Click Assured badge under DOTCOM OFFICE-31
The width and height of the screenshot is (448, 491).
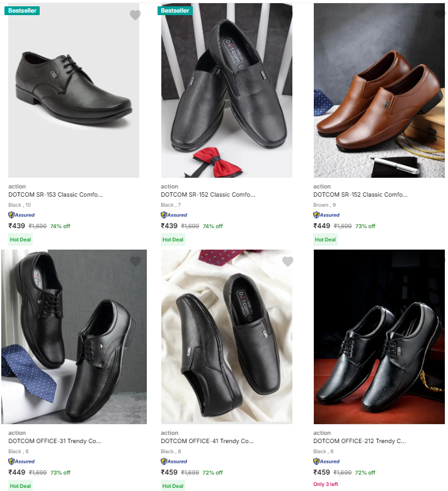(21, 461)
